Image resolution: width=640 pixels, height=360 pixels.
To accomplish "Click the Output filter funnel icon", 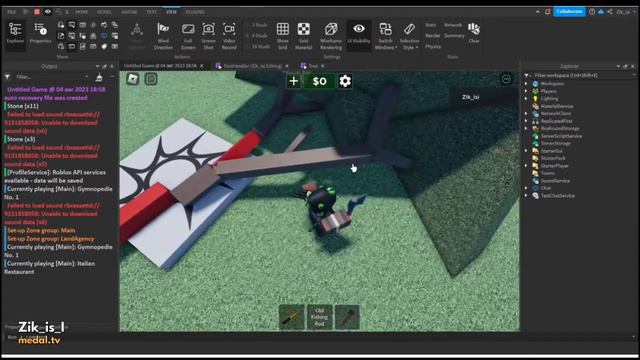I will [7, 77].
